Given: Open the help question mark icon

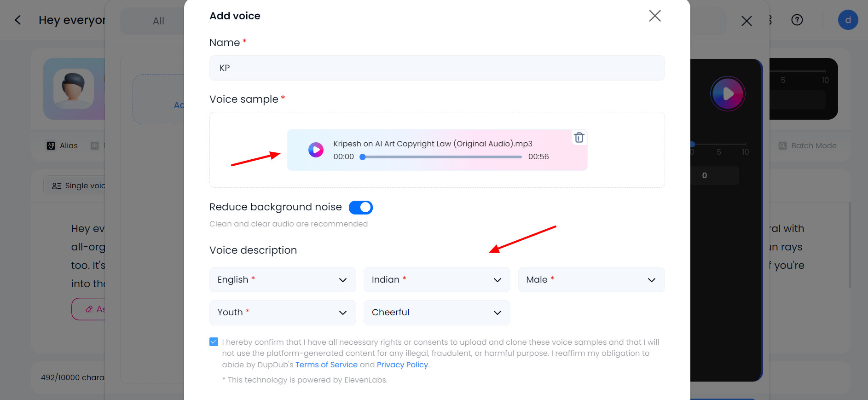Looking at the screenshot, I should (x=797, y=20).
